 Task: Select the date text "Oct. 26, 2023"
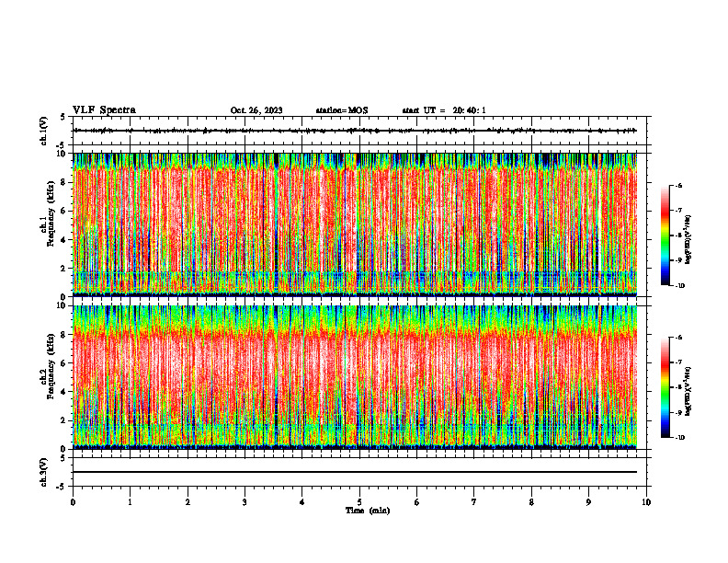[256, 110]
